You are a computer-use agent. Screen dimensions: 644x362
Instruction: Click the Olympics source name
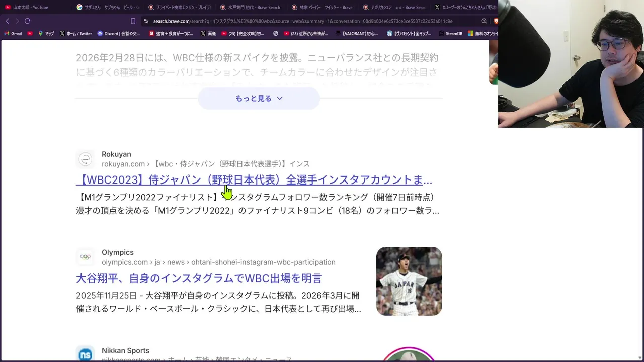tap(118, 252)
